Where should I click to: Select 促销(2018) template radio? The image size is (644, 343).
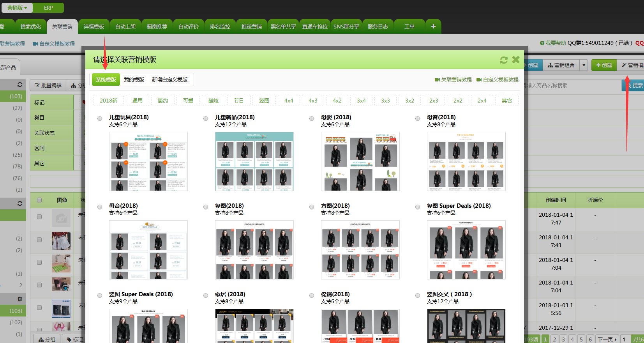pos(312,295)
